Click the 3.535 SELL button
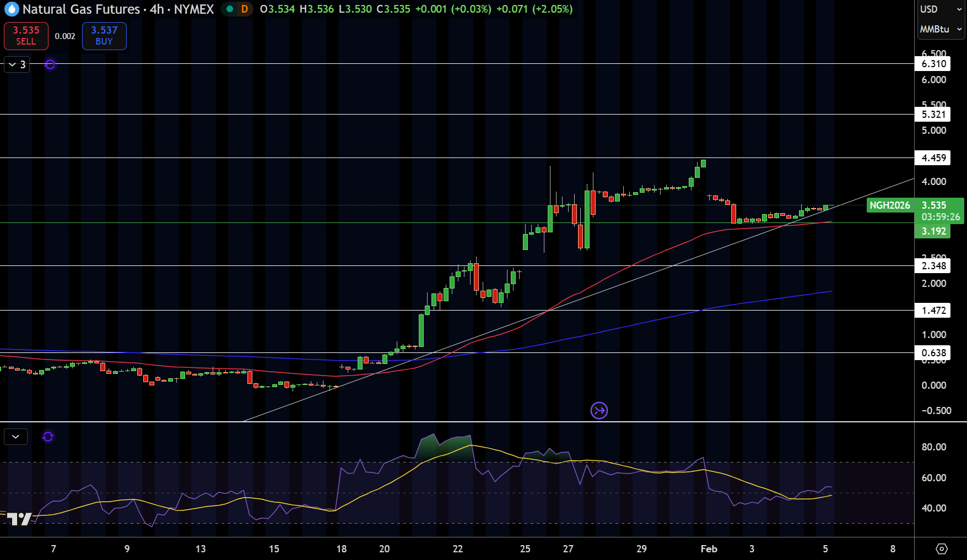 pyautogui.click(x=26, y=36)
